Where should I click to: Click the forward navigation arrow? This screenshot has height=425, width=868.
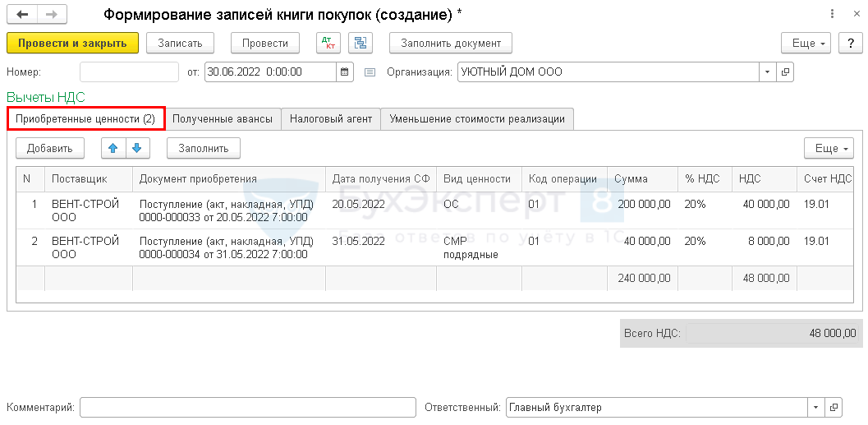coord(51,15)
